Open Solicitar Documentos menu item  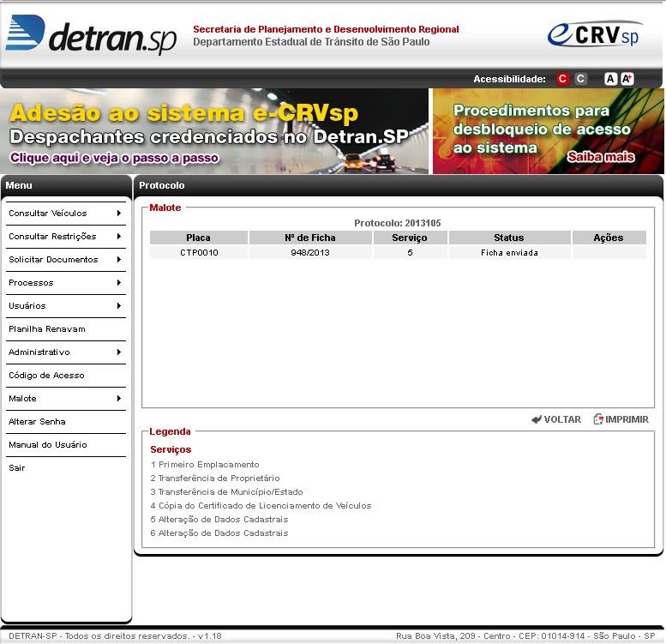pyautogui.click(x=66, y=260)
